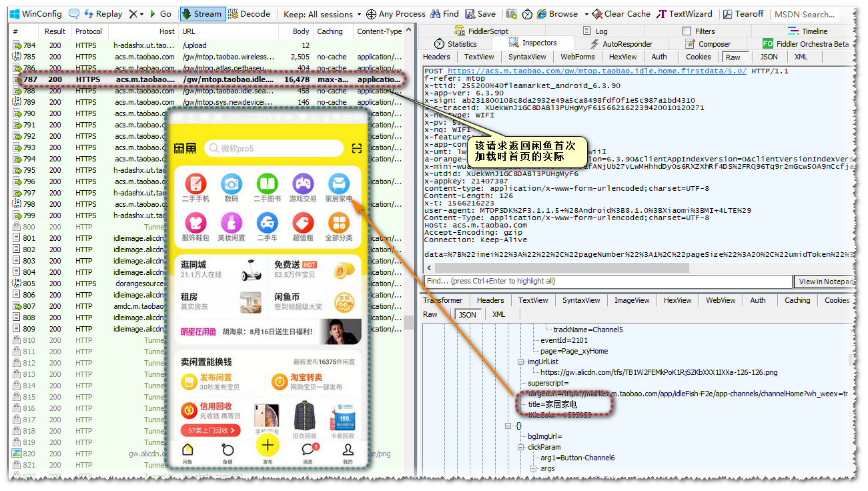Tap the phone scan QR icon
This screenshot has height=491, width=868.
click(x=357, y=148)
